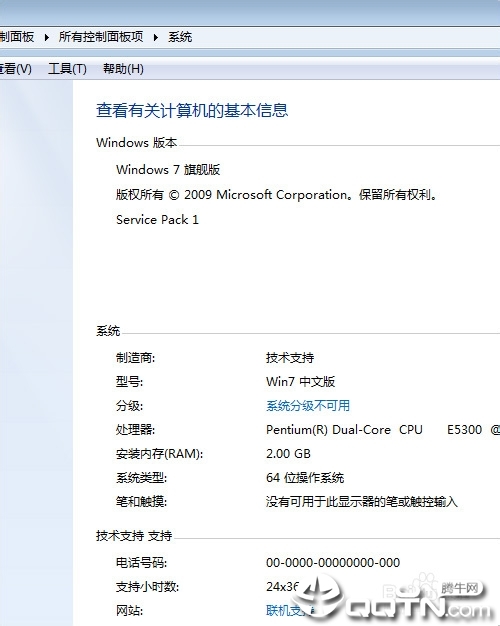Click the 联机支持 website link
This screenshot has height=626, width=500.
[290, 610]
